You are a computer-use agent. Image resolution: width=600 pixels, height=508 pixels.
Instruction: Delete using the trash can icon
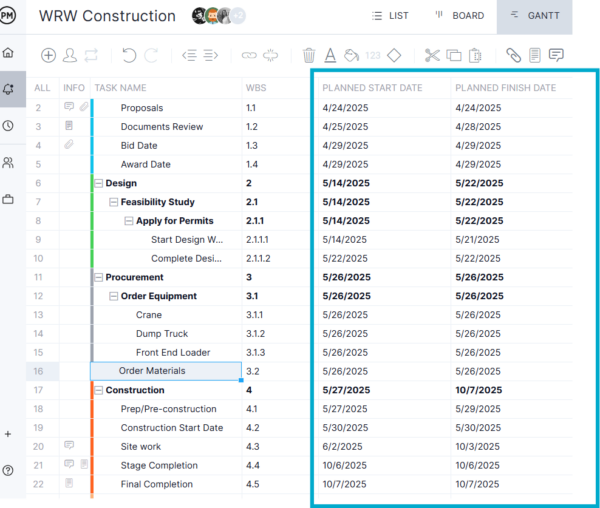point(309,55)
